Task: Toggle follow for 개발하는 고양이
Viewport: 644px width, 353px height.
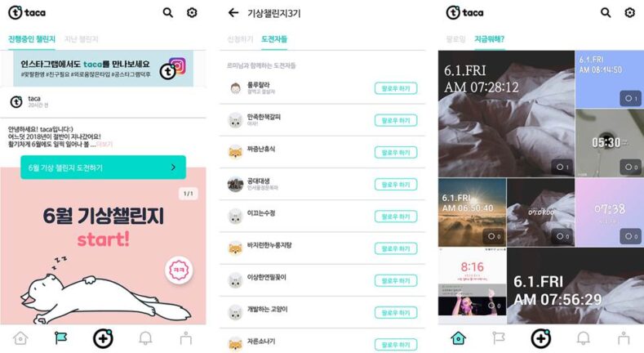Action: coord(396,313)
